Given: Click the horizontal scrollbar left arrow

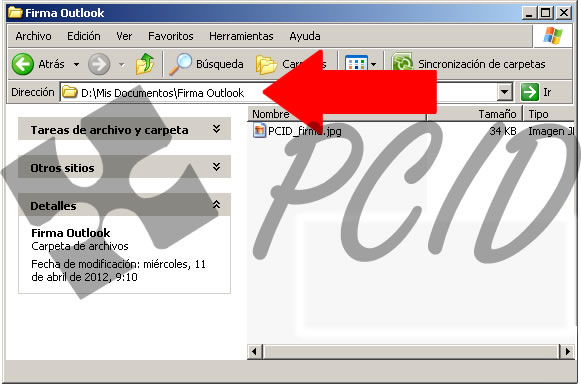Looking at the screenshot, I should coord(255,351).
